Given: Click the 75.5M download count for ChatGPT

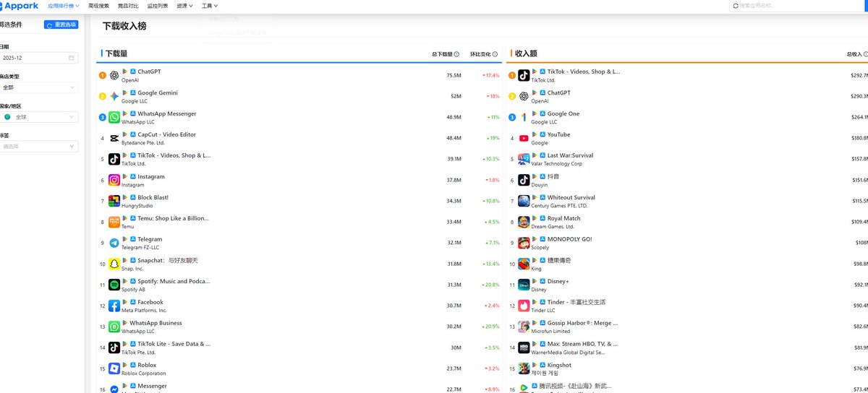Looking at the screenshot, I should [454, 75].
